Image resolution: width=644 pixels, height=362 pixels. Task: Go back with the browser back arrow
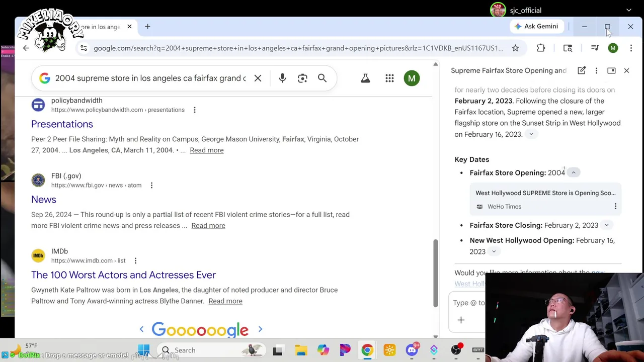pyautogui.click(x=26, y=48)
